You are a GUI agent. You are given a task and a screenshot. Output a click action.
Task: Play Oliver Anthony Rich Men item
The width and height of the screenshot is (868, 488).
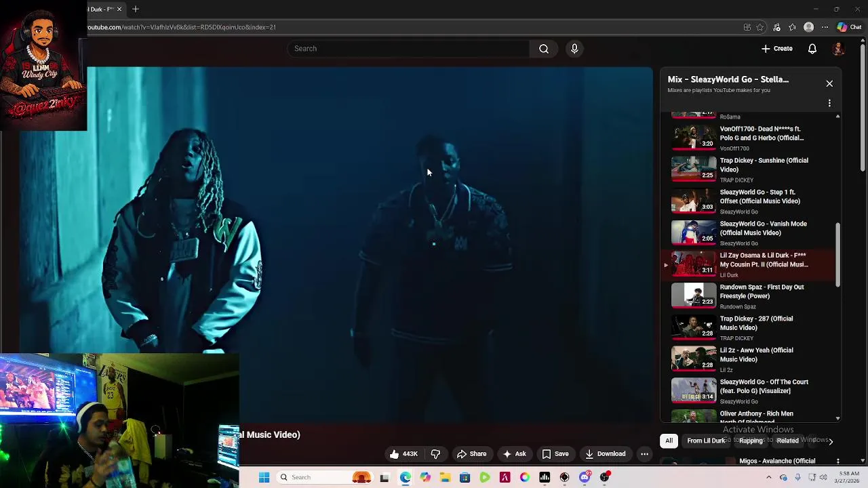tap(749, 415)
